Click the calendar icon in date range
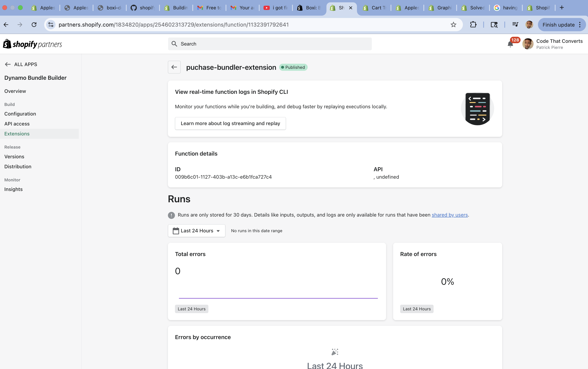Viewport: 588px width, 369px height. point(176,231)
